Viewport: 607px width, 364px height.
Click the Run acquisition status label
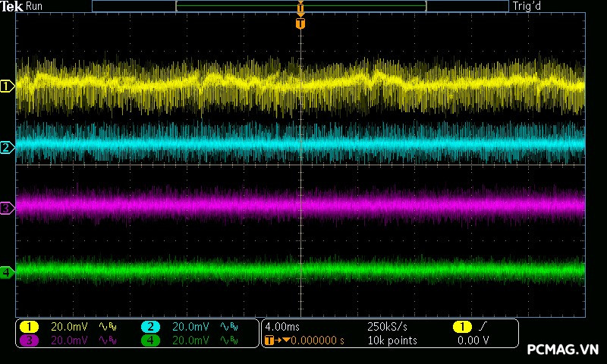click(35, 6)
